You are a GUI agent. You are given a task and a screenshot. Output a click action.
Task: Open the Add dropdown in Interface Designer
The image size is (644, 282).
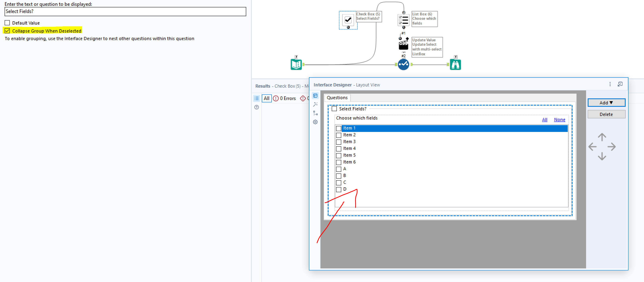[x=606, y=102]
